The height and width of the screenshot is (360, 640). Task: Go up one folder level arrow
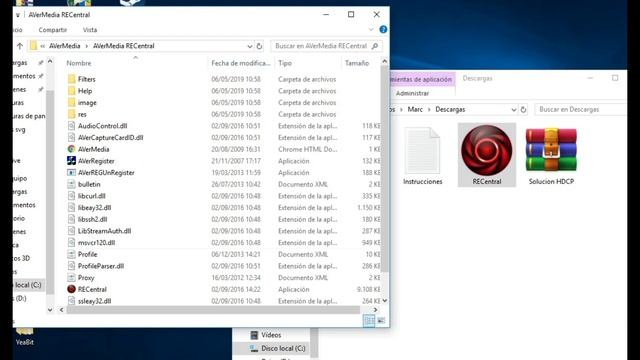tap(20, 46)
